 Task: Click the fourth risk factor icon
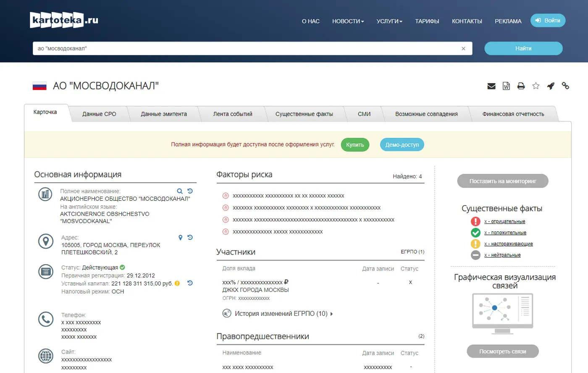[x=226, y=232]
